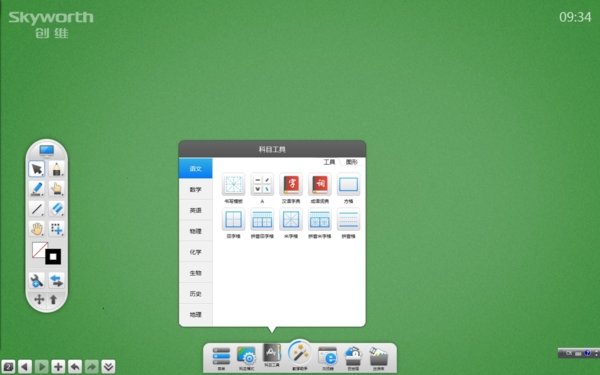Click the up arrow on tool palette

pyautogui.click(x=54, y=299)
